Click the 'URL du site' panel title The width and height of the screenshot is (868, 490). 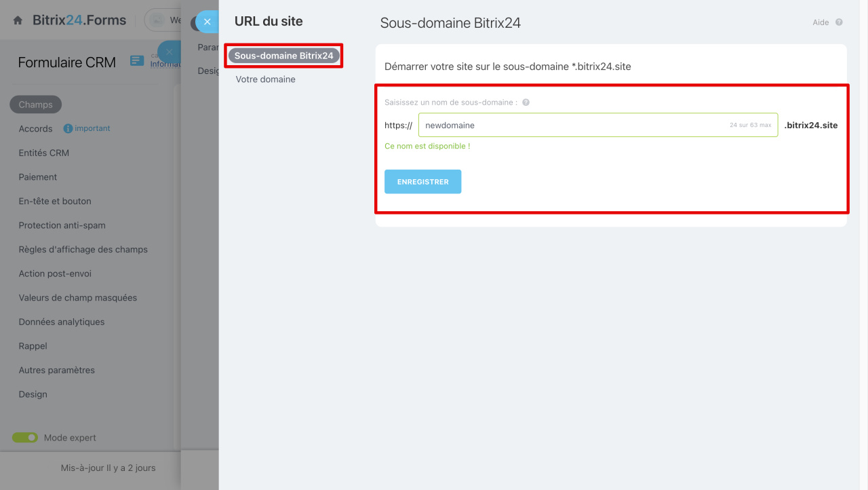click(269, 21)
